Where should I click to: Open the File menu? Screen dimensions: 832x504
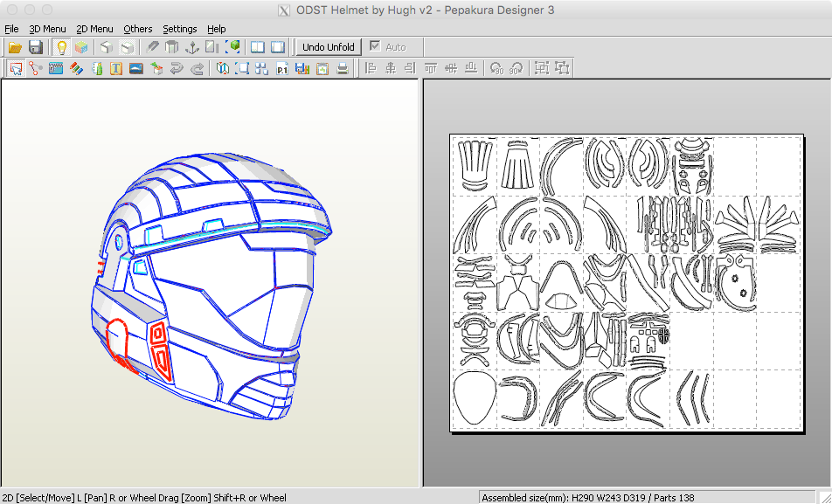tap(11, 29)
